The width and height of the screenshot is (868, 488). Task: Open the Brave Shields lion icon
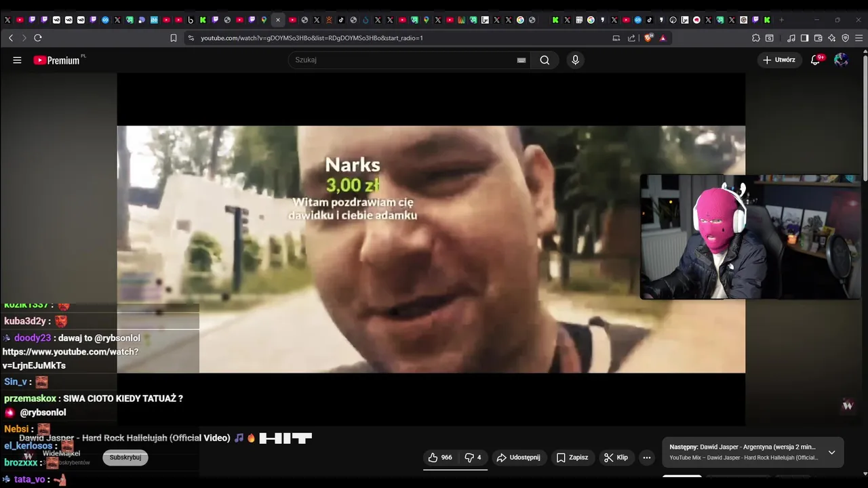[648, 38]
